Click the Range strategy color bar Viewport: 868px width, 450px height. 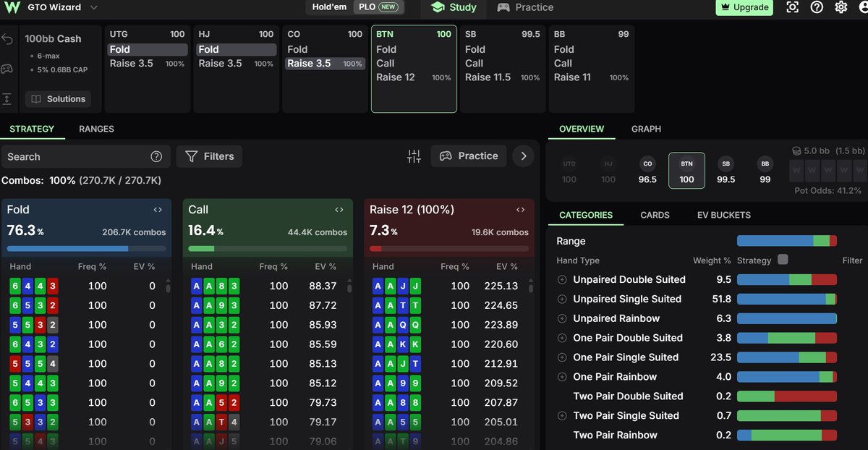click(787, 241)
